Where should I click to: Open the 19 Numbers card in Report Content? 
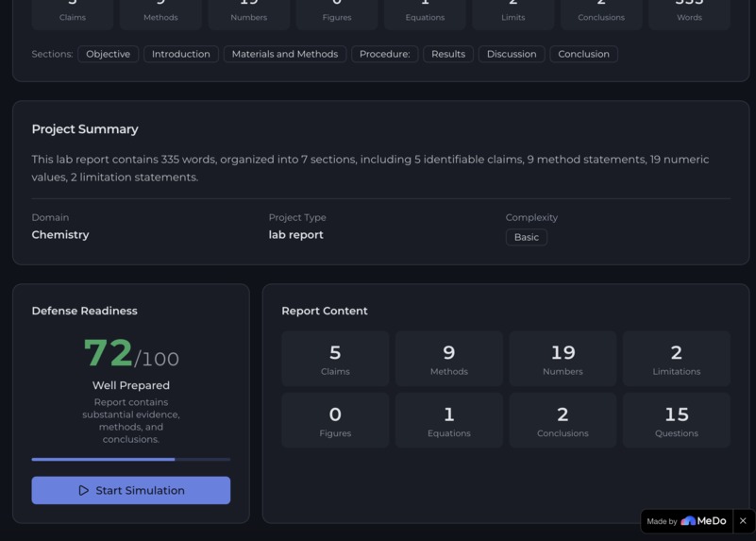click(563, 359)
